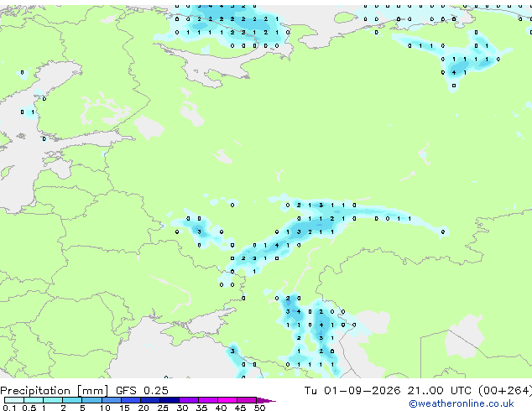Click the "15" legend scale label

pos(124,408)
